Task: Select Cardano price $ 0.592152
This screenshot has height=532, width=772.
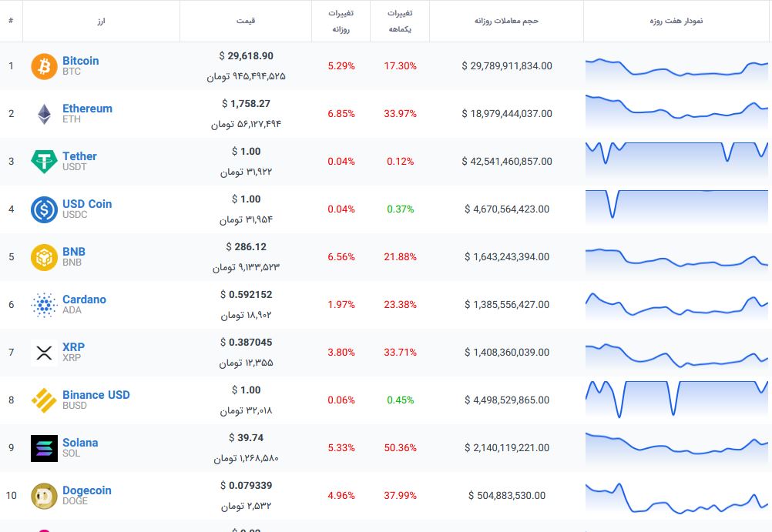Action: (247, 294)
